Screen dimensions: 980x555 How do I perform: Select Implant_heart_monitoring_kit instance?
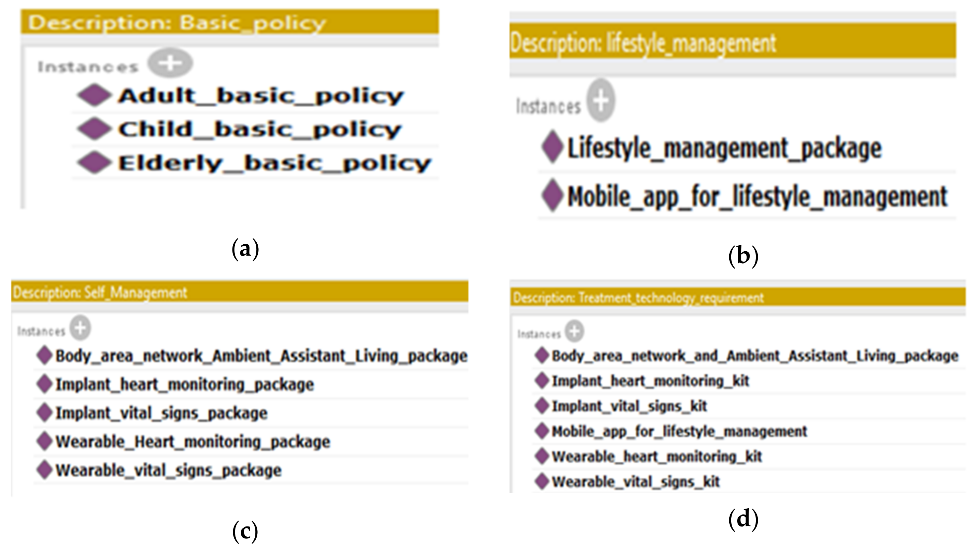tap(650, 380)
